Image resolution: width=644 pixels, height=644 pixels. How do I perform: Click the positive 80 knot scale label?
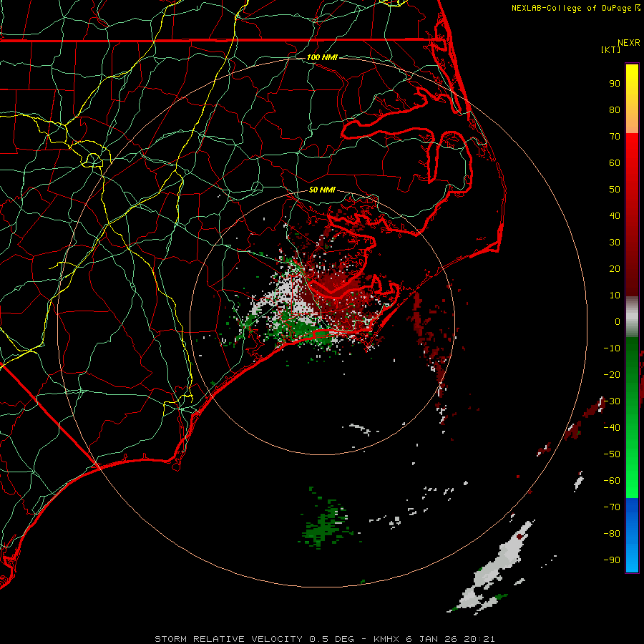(615, 109)
